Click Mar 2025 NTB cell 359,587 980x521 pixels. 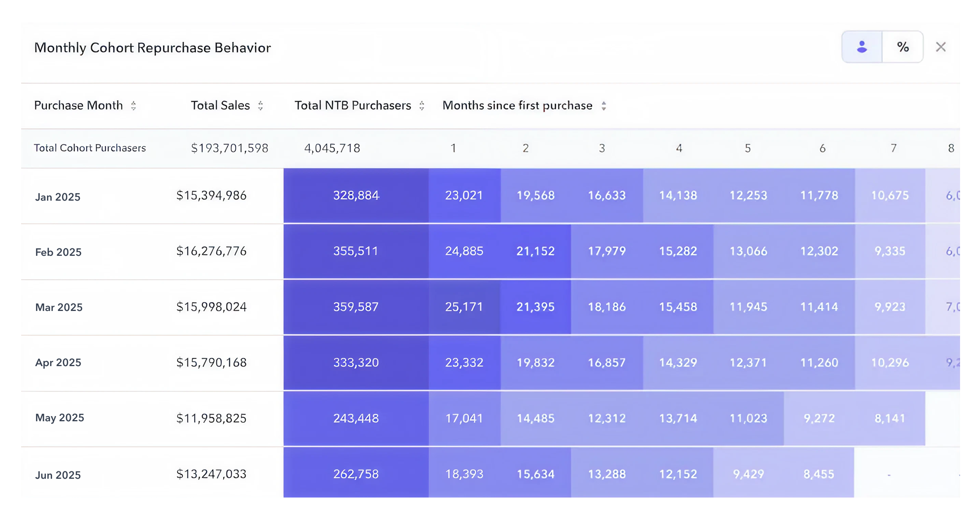click(x=356, y=307)
